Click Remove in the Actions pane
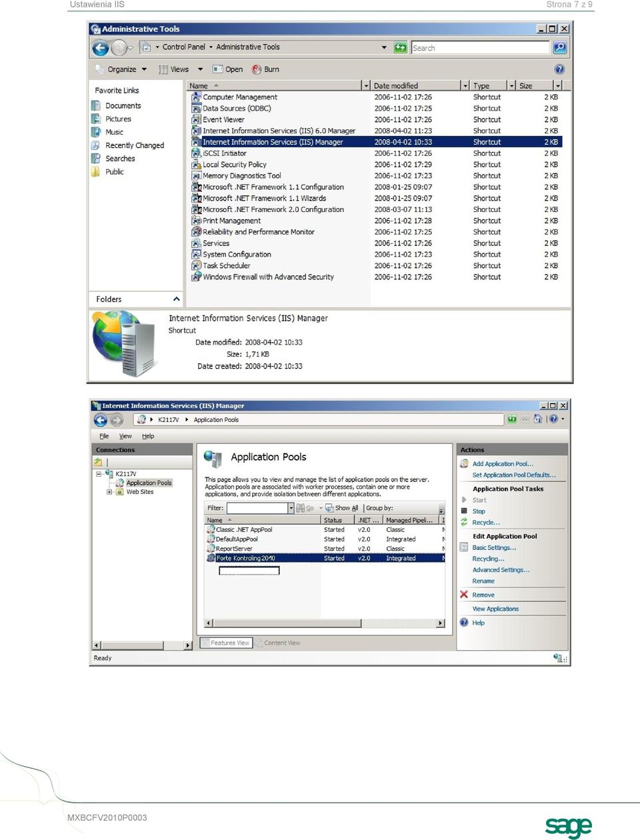The height and width of the screenshot is (840, 640). pyautogui.click(x=483, y=595)
